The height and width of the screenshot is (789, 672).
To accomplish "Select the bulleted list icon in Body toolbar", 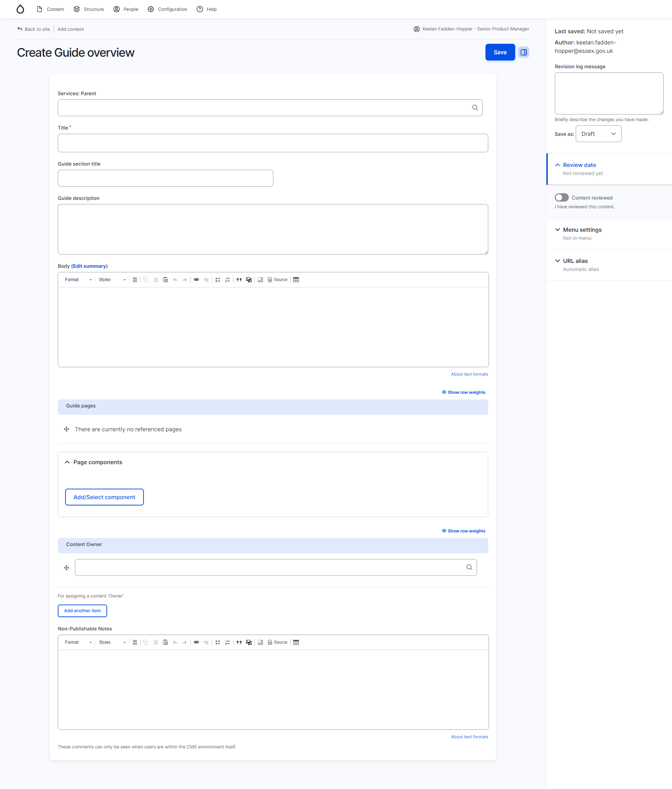I will (x=218, y=279).
